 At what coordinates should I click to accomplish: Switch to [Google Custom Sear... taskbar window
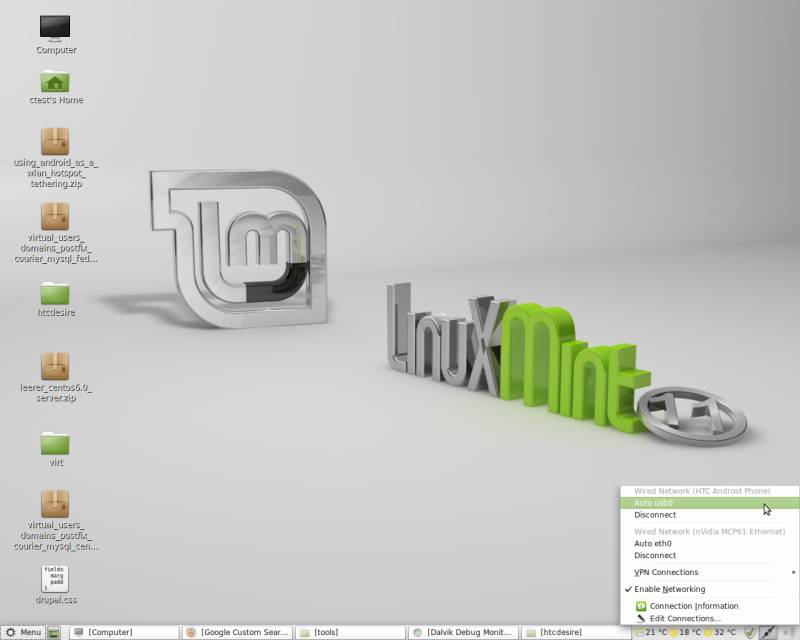pyautogui.click(x=238, y=632)
